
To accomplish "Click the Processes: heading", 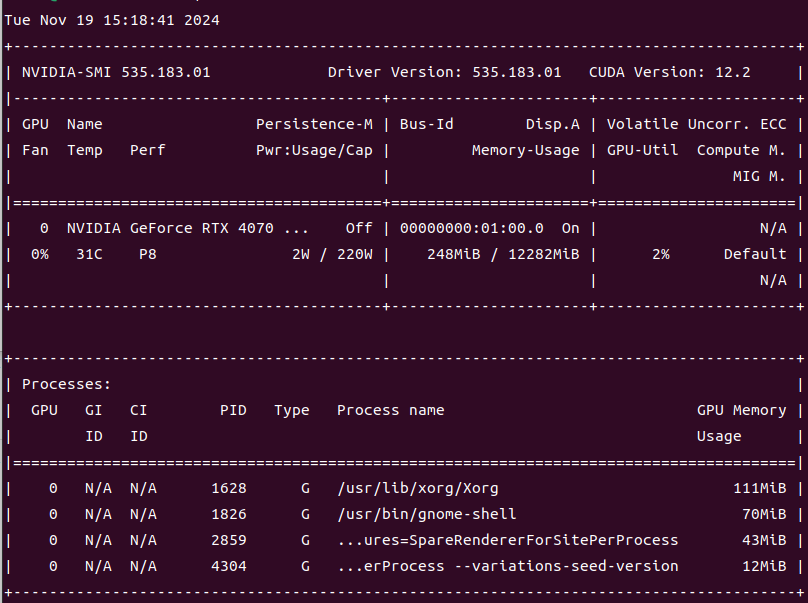I will (66, 384).
